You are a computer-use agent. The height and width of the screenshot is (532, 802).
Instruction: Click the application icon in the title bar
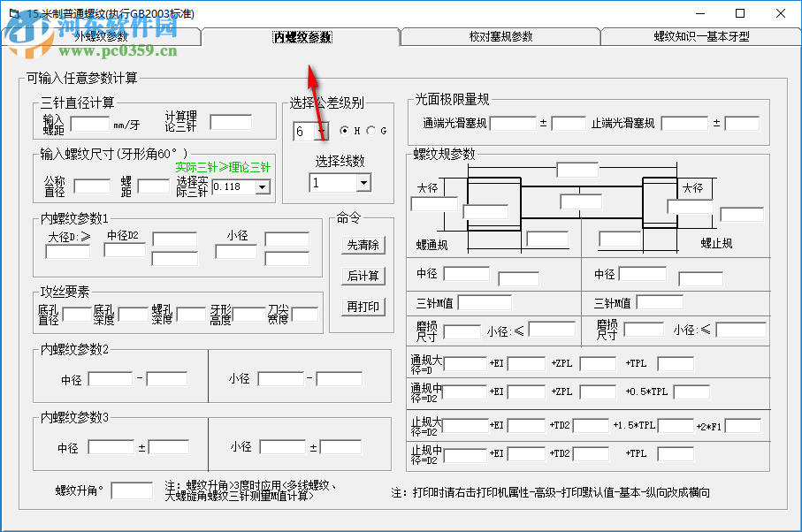click(x=12, y=13)
